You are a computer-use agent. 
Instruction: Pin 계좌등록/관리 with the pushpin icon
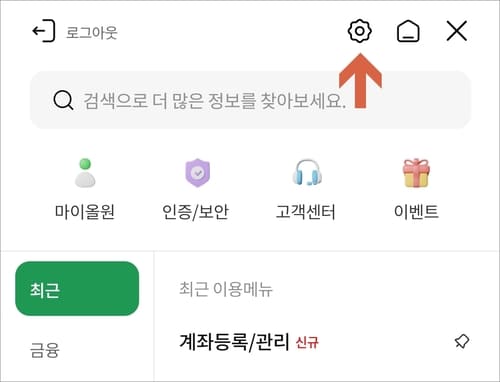pos(462,342)
